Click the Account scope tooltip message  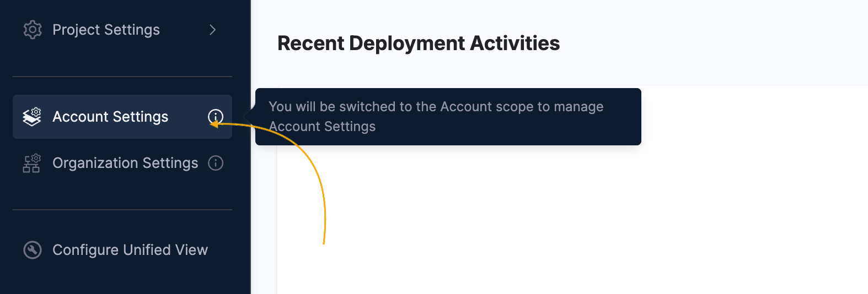click(x=448, y=117)
